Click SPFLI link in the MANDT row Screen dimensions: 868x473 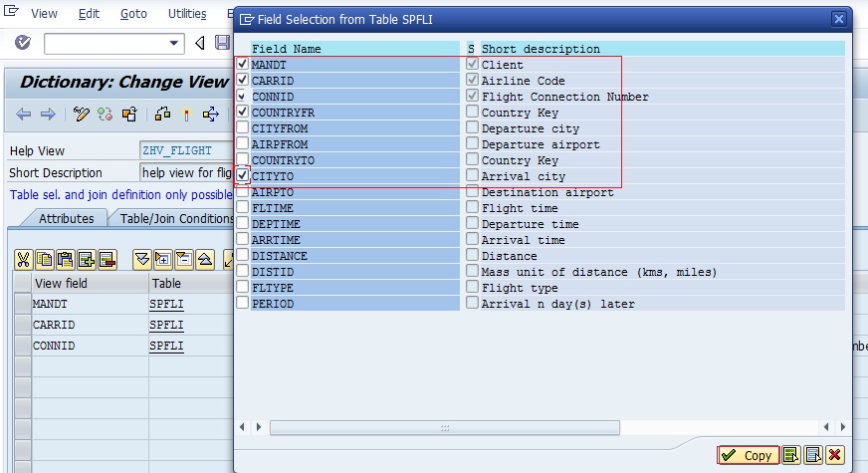click(x=166, y=304)
